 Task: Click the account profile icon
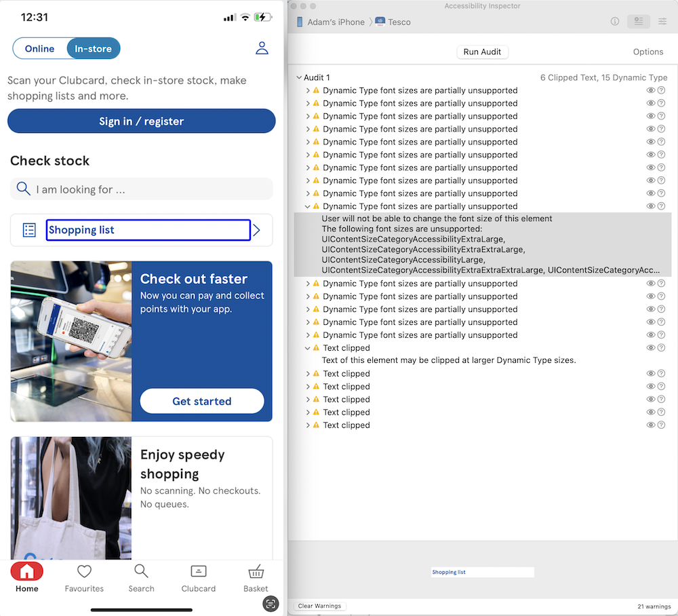pyautogui.click(x=262, y=48)
